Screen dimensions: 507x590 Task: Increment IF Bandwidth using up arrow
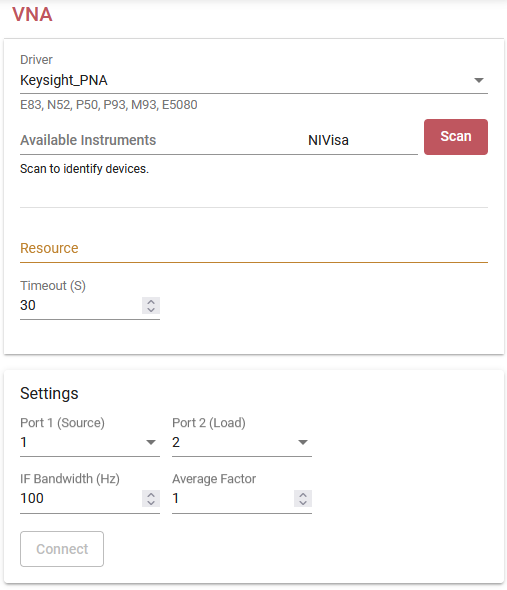tap(151, 495)
